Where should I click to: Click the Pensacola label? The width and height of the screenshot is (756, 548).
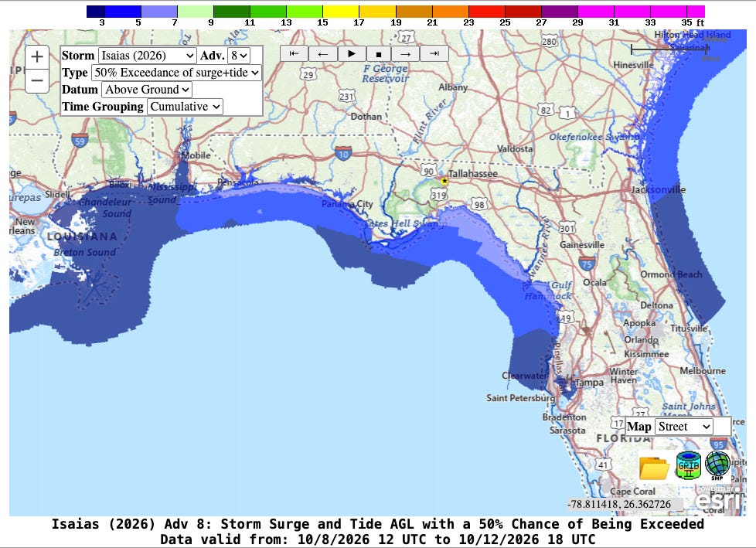pos(237,182)
